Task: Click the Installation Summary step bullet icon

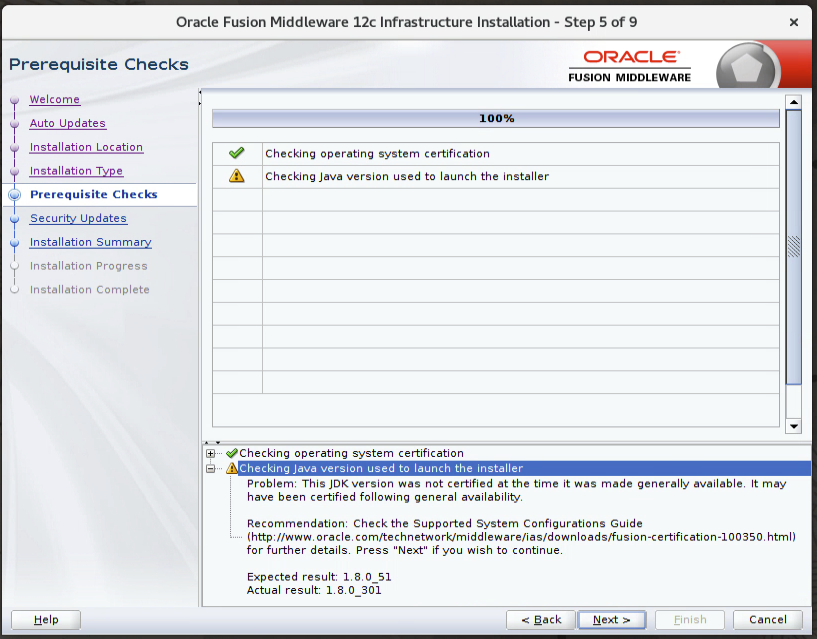Action: pyautogui.click(x=15, y=242)
